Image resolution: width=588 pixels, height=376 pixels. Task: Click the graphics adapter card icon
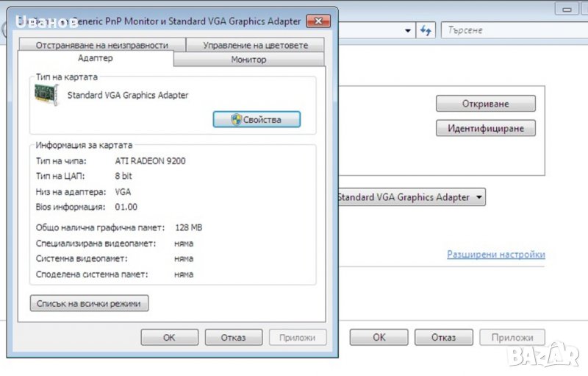click(x=46, y=96)
